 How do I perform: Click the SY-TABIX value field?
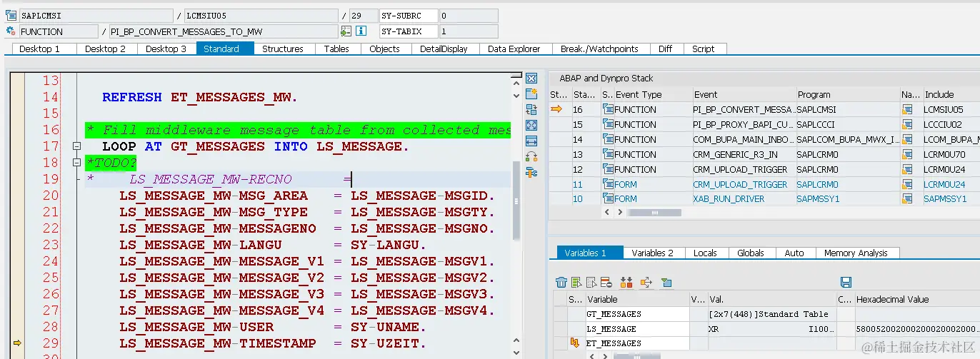point(468,31)
